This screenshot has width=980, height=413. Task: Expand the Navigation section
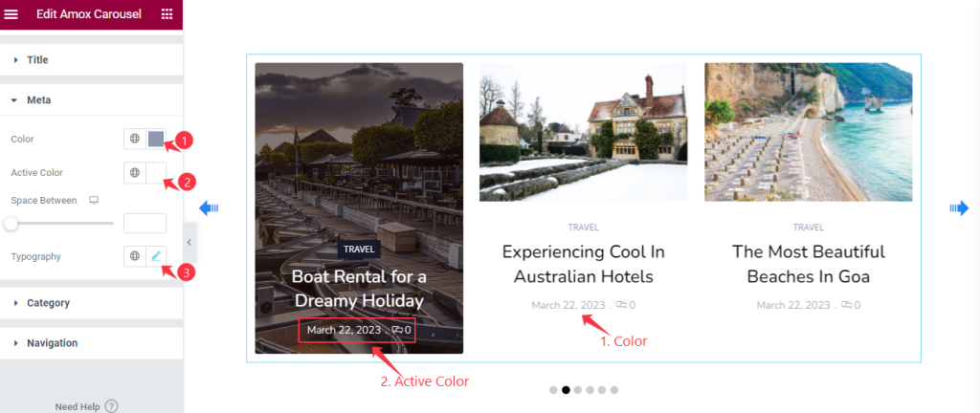[91, 343]
